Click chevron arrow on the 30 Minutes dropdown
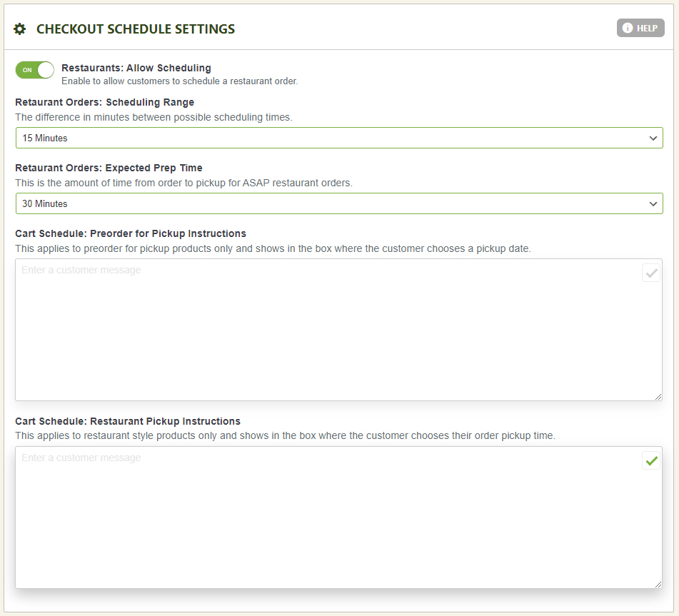This screenshot has height=616, width=679. click(653, 203)
